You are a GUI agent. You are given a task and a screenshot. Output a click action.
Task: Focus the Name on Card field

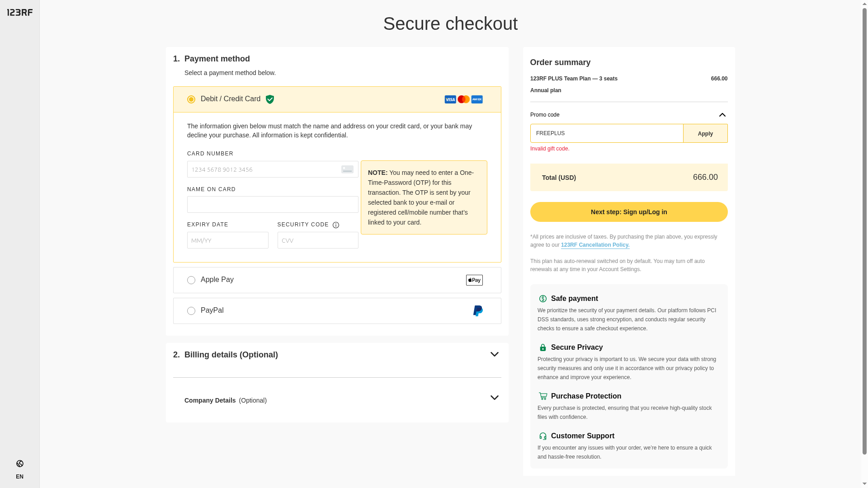[x=273, y=205]
